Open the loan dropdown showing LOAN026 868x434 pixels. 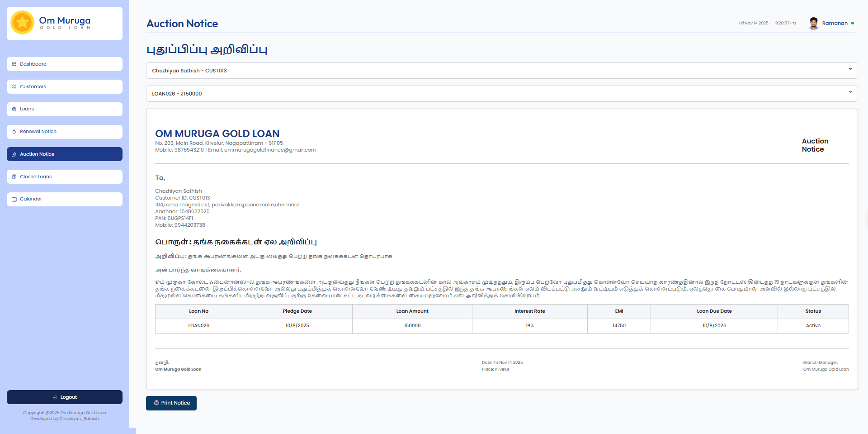(497, 94)
